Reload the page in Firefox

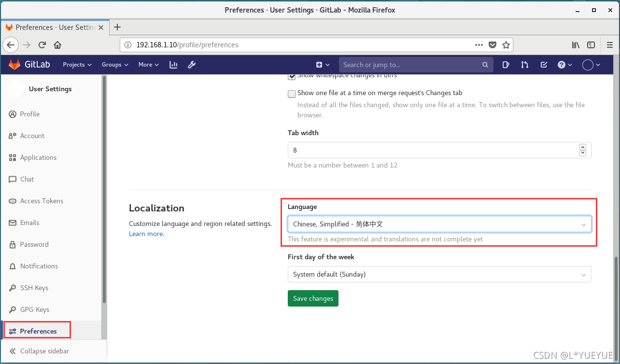tap(42, 45)
